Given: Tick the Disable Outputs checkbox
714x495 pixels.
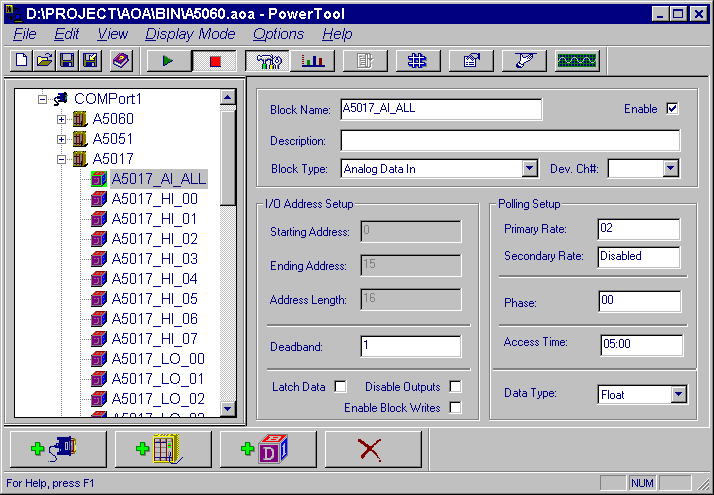Looking at the screenshot, I should pyautogui.click(x=455, y=387).
